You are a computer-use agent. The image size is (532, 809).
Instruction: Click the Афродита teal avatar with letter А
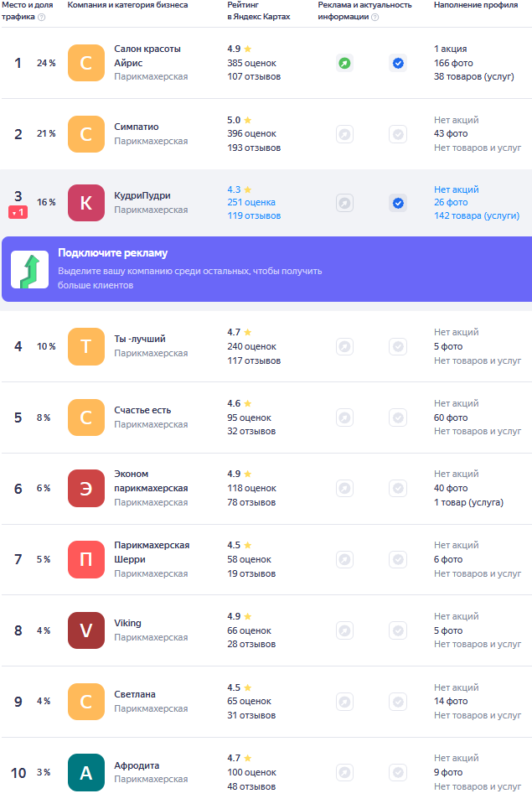(x=85, y=772)
